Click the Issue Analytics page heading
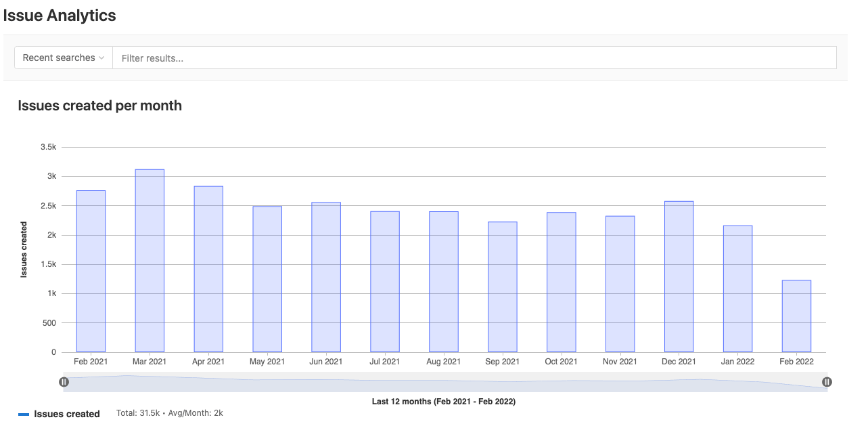The height and width of the screenshot is (426, 868). (x=59, y=15)
